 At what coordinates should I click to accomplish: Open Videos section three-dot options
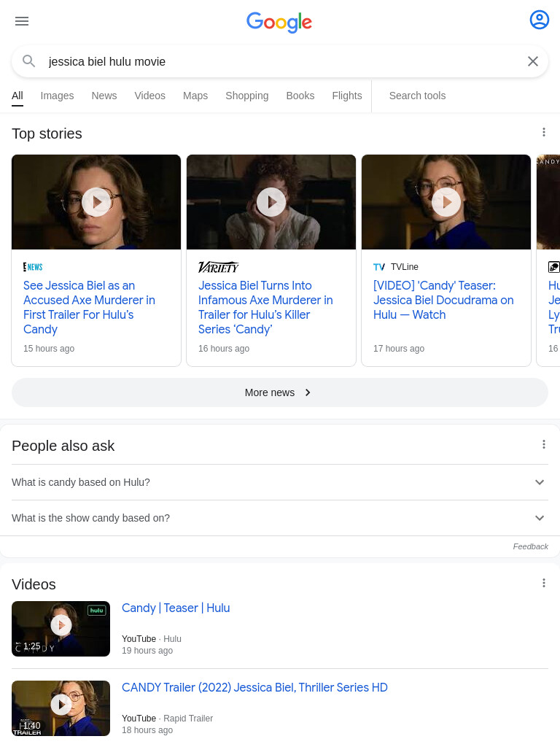coord(543,583)
